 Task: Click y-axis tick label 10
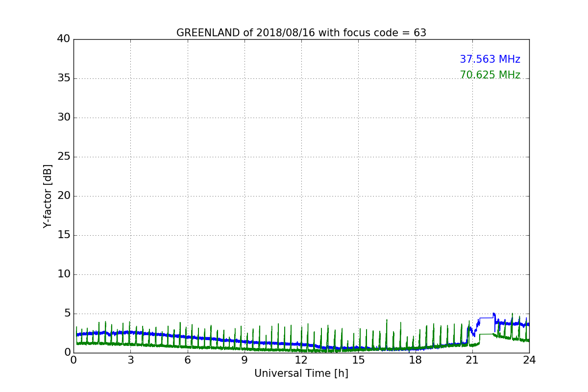coord(64,274)
